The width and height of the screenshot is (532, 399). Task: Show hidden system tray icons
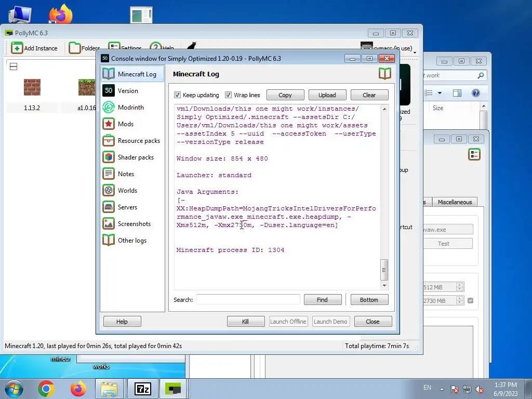(442, 389)
